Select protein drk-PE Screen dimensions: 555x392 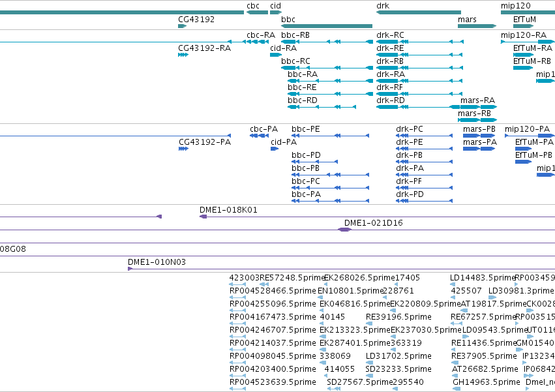424,149
